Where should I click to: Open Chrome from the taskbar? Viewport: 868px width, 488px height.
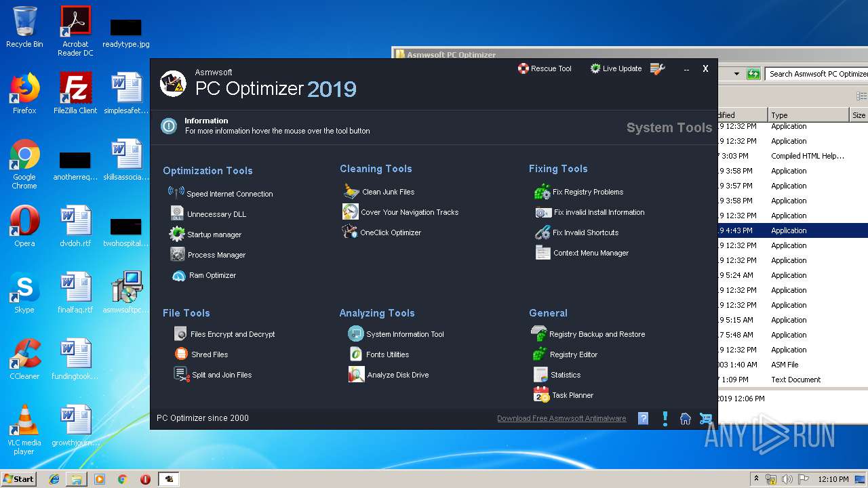click(x=122, y=479)
